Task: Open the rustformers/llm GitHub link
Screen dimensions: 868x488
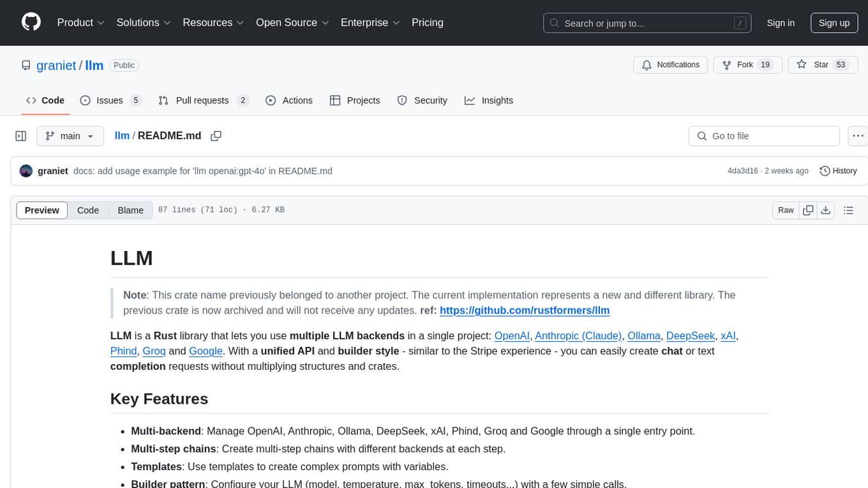Action: click(x=525, y=310)
